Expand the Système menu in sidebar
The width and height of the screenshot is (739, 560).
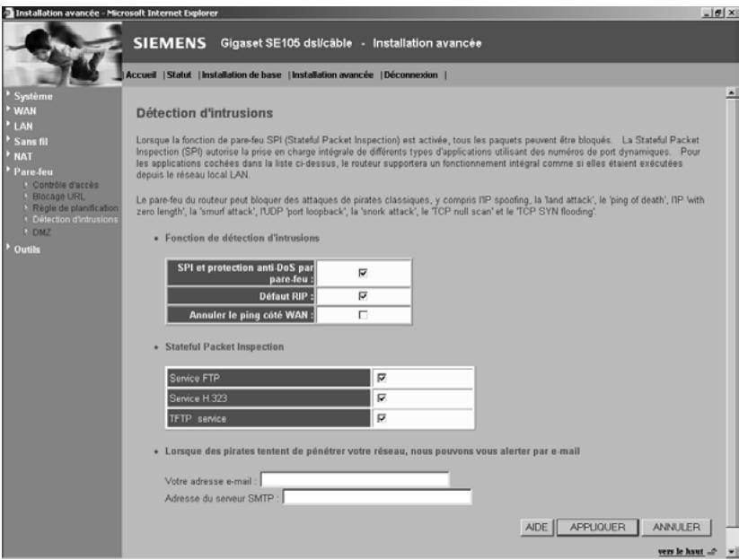(33, 96)
